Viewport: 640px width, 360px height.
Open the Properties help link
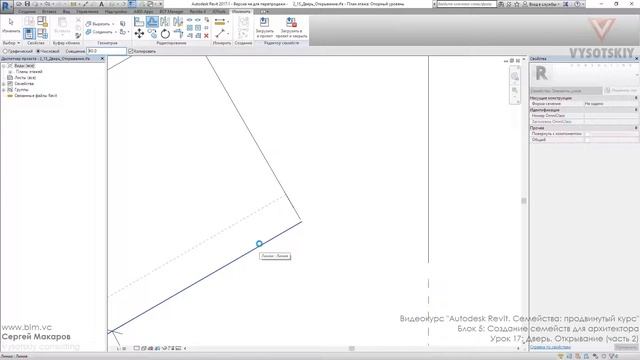550,347
